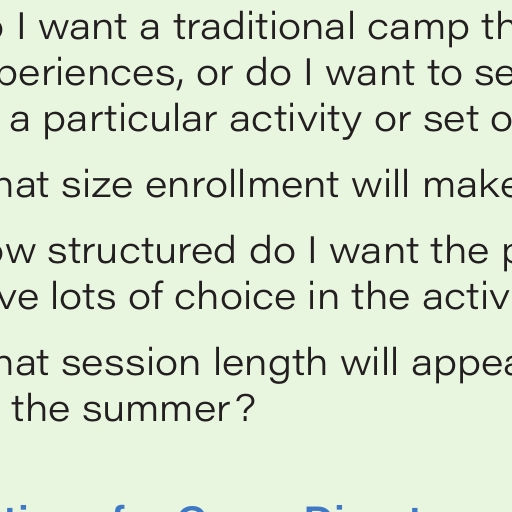Click the word "session"
The image size is (512, 512).
pyautogui.click(x=131, y=362)
